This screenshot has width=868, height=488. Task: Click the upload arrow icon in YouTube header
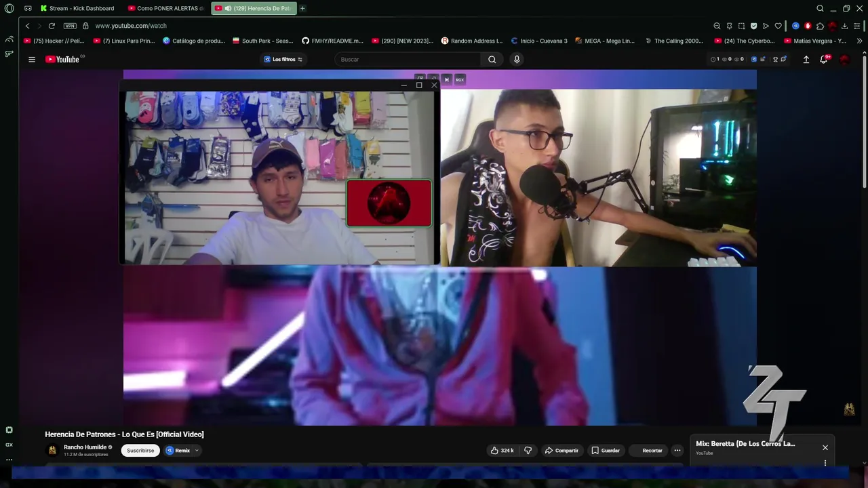click(806, 59)
